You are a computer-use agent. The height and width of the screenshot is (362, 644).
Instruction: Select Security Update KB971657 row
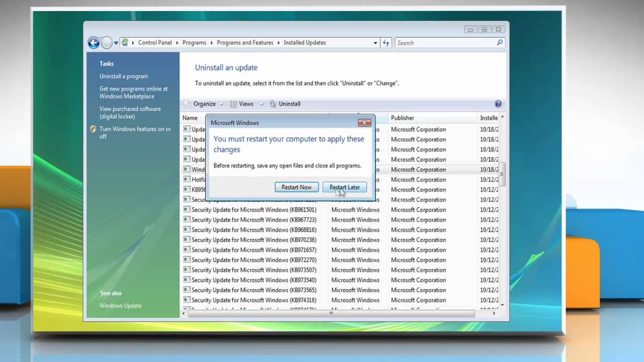(340, 250)
